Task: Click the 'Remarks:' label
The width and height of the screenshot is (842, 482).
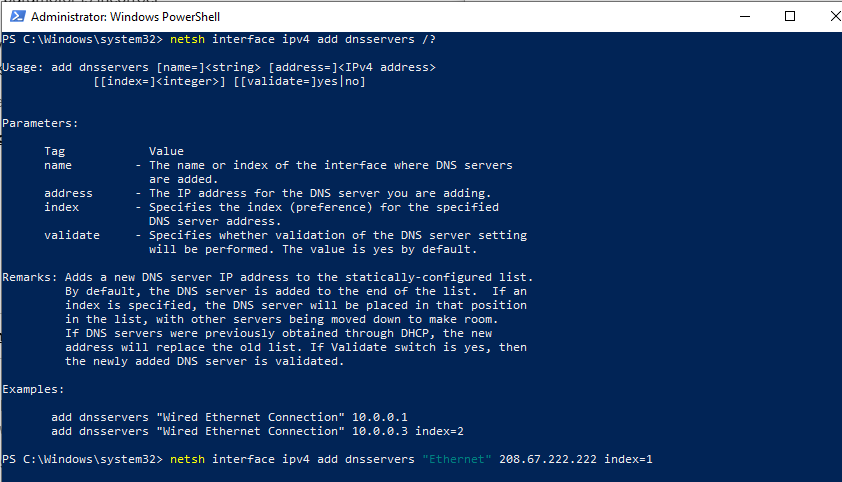Action: pos(30,277)
